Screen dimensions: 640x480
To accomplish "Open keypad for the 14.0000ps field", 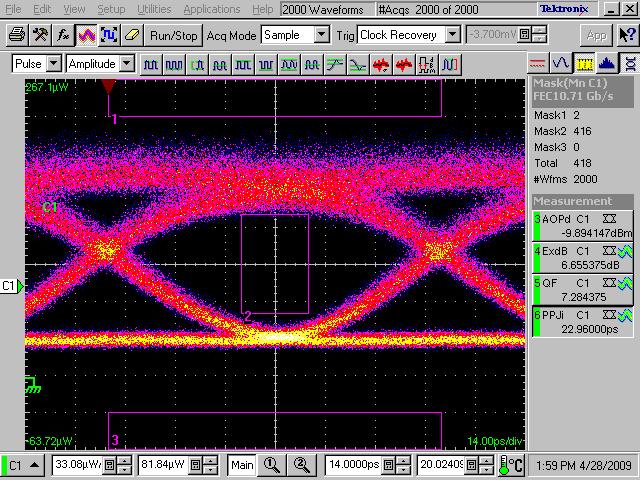I will tap(389, 465).
